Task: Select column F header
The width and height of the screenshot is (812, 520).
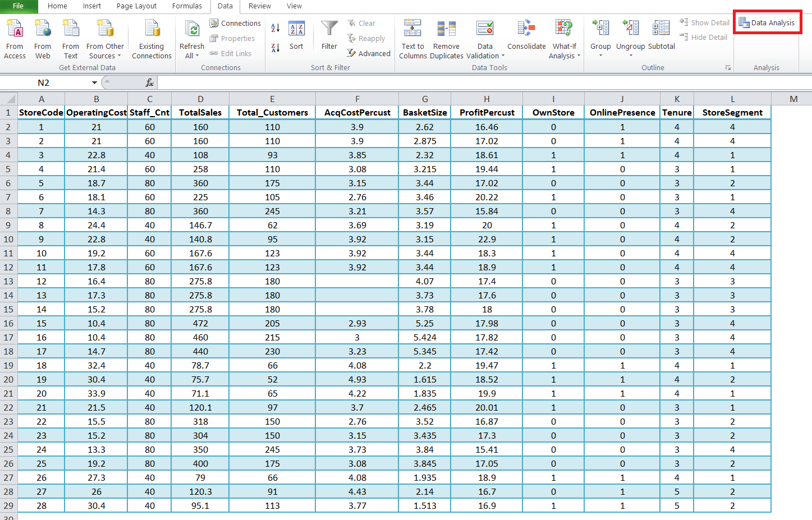Action: [x=357, y=99]
